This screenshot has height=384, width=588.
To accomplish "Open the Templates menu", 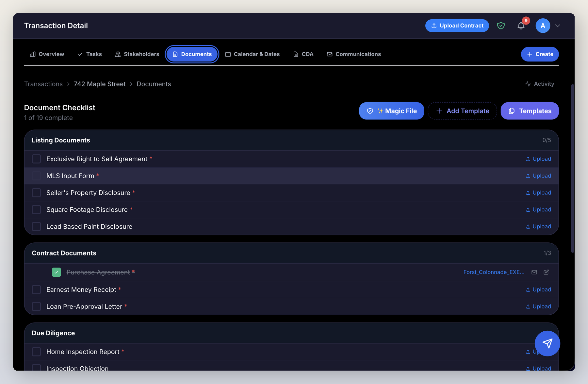I will pos(530,111).
